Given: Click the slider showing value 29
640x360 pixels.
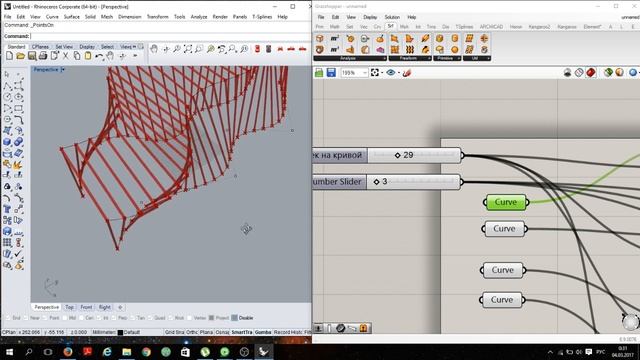Looking at the screenshot, I should click(x=387, y=155).
